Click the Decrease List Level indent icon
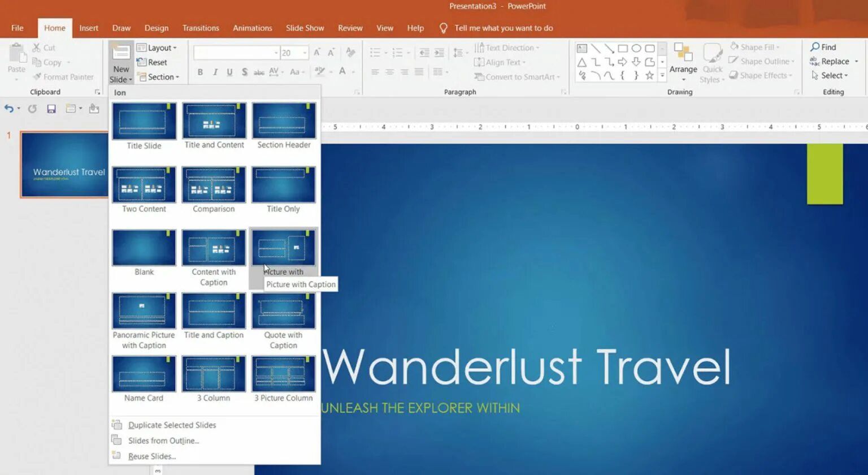The image size is (868, 475). tap(424, 53)
